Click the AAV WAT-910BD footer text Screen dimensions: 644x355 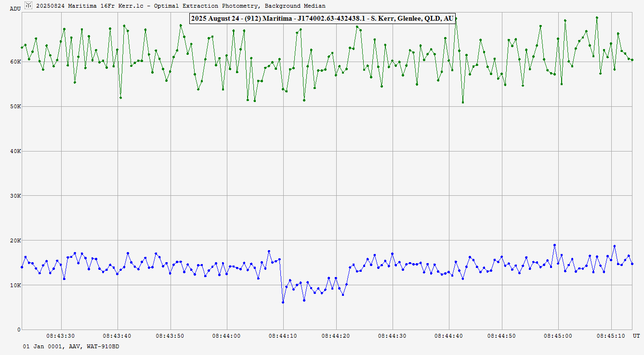(71, 346)
